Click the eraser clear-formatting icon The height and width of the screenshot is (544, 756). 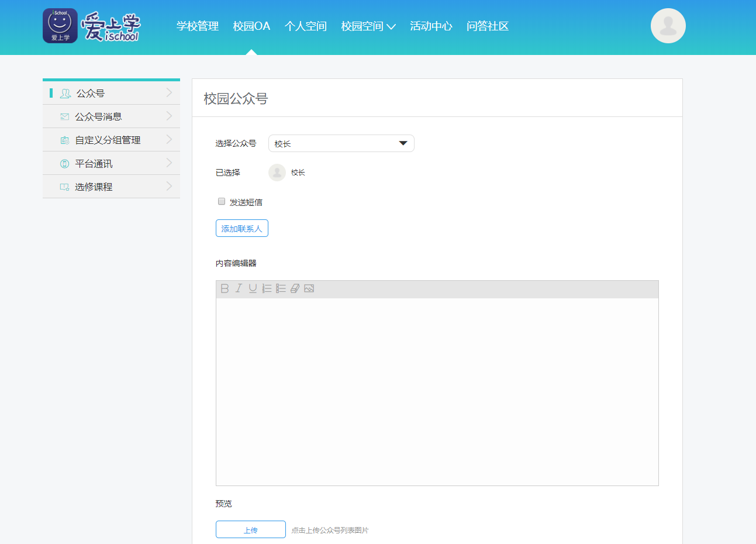coord(295,288)
